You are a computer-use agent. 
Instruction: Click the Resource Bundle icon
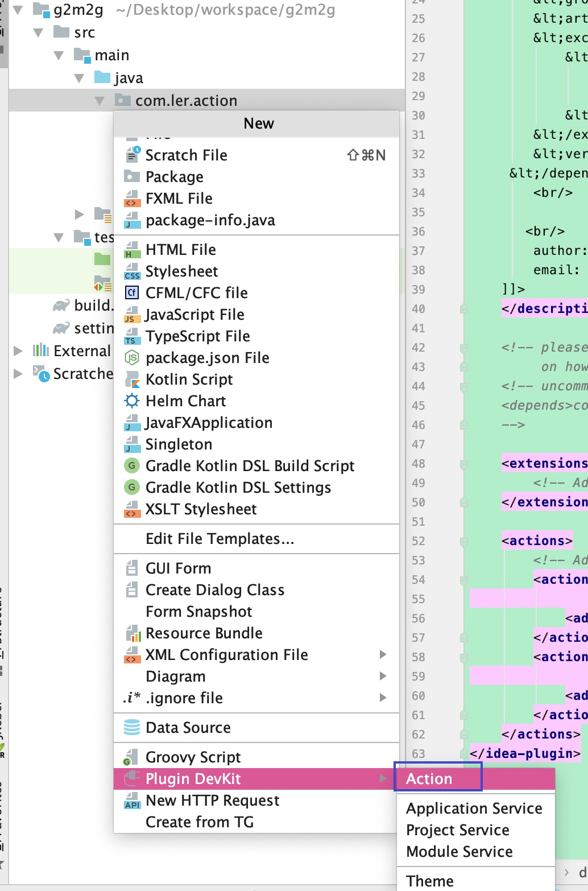point(132,633)
